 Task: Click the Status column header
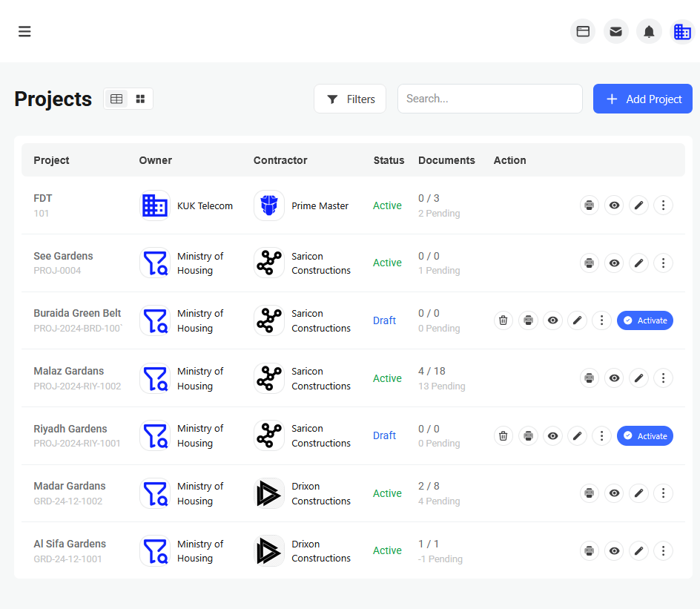[389, 160]
